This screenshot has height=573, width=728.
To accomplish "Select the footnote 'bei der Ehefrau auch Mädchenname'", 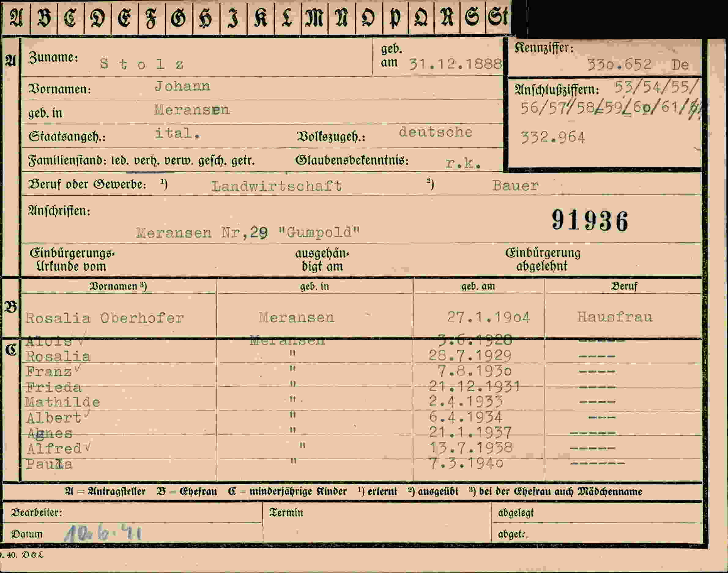I will tap(561, 492).
